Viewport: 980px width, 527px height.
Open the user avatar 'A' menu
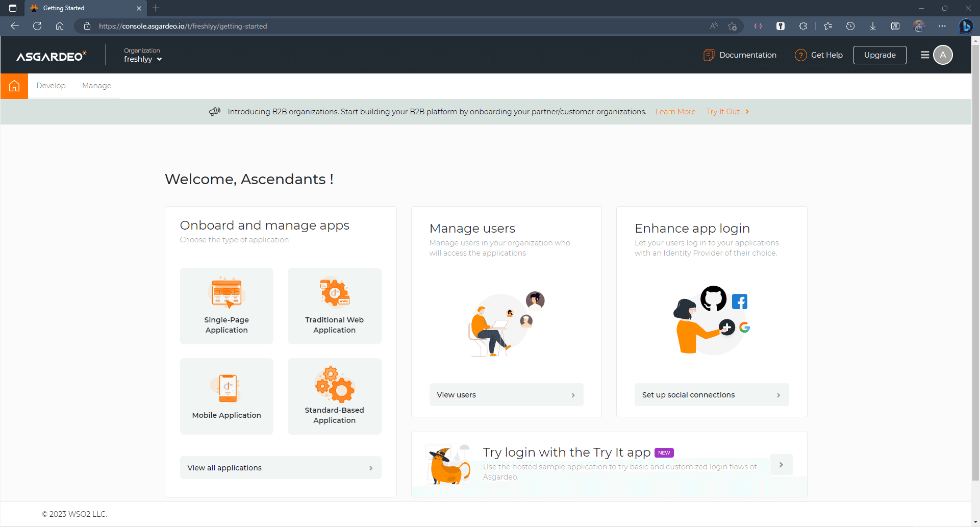[x=943, y=55]
